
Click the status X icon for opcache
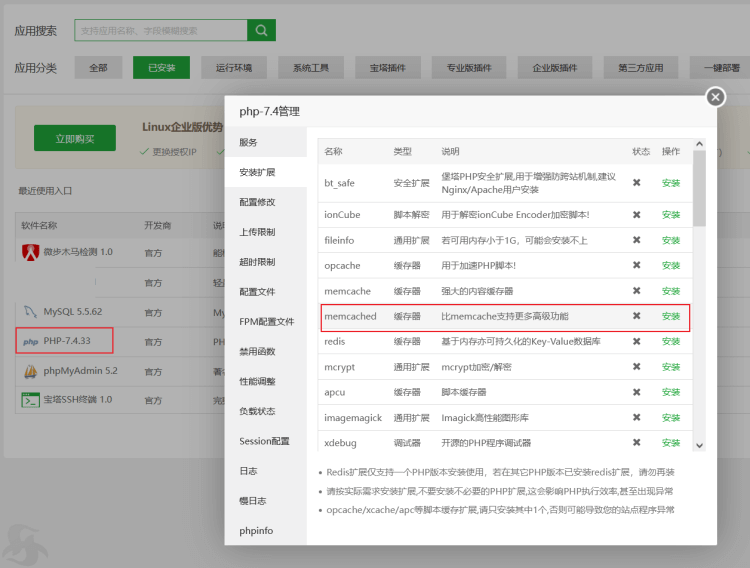[x=636, y=265]
